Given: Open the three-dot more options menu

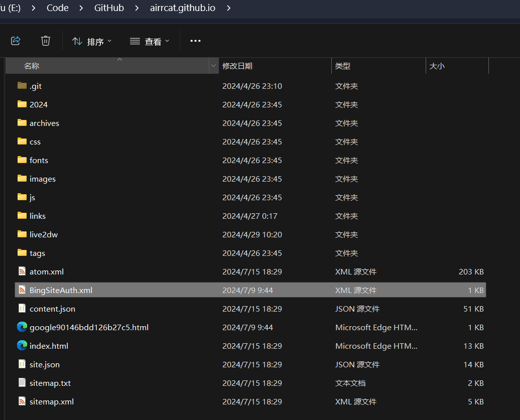Looking at the screenshot, I should click(x=195, y=41).
